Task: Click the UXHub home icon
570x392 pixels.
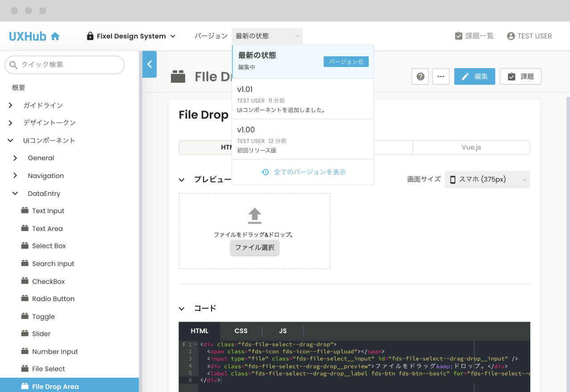Action: tap(55, 37)
